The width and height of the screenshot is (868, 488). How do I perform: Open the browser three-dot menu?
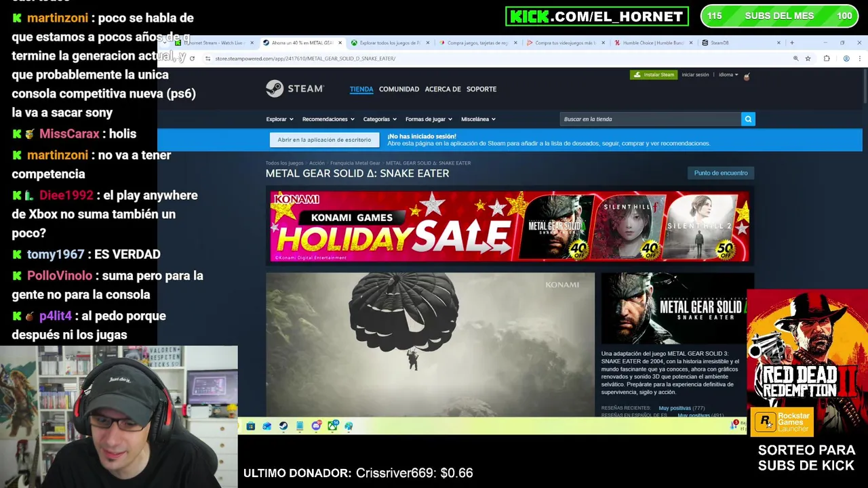(x=860, y=58)
